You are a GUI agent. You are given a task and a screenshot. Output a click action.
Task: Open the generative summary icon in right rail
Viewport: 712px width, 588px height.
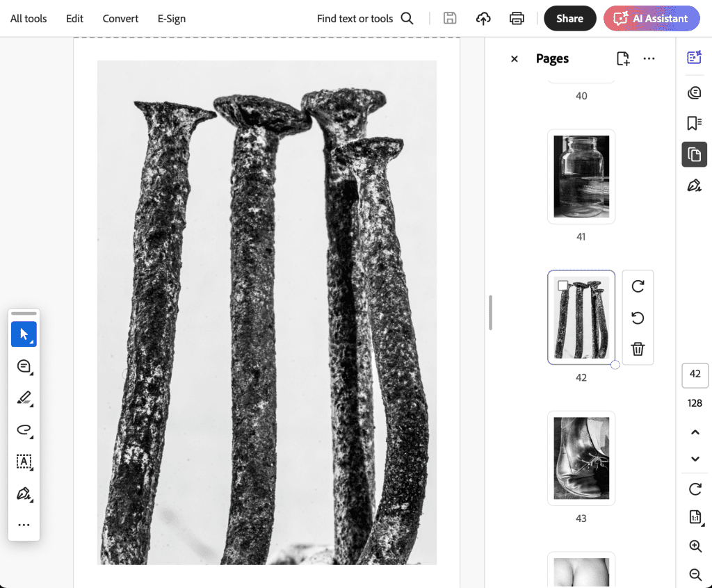(695, 57)
